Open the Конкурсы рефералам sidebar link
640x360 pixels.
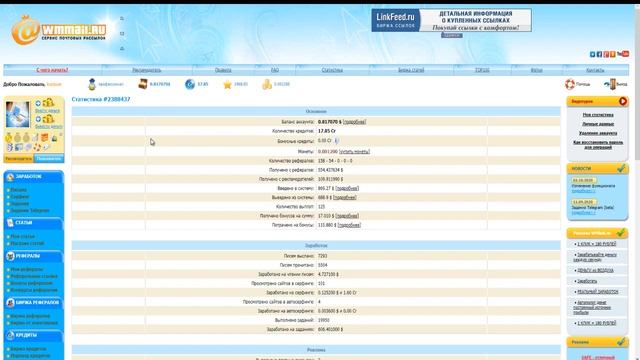point(34,290)
